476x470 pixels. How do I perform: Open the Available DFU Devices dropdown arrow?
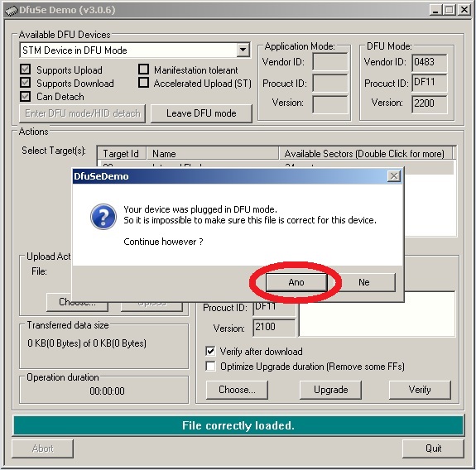(243, 50)
